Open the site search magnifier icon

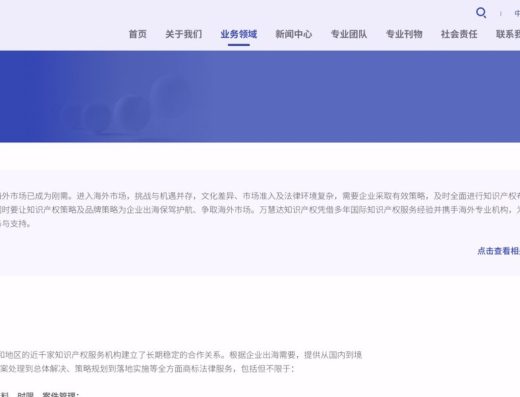click(x=481, y=13)
